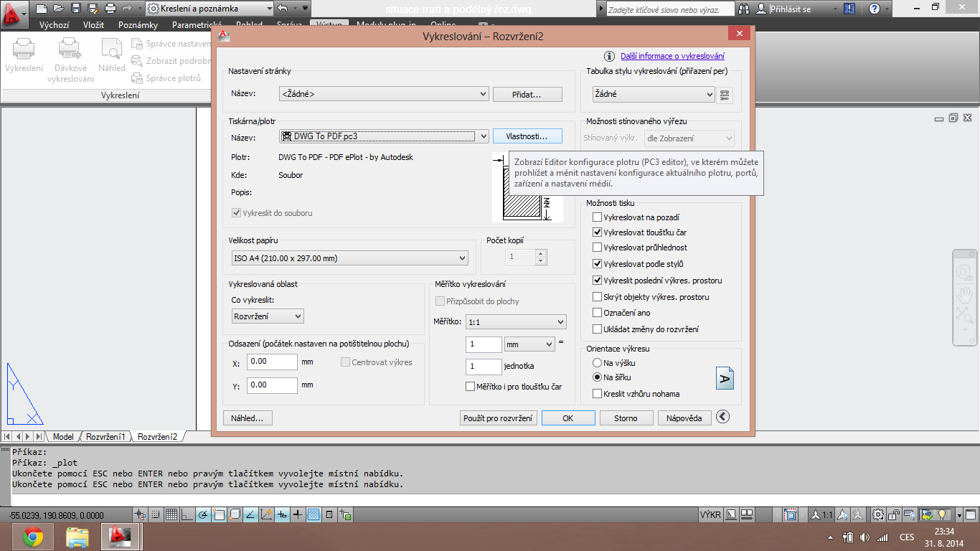Switch to the Rozvržení1 layout tab

pos(105,436)
